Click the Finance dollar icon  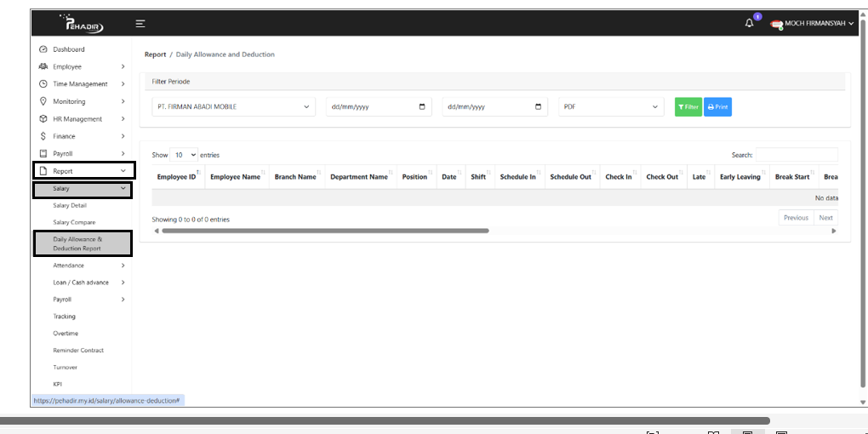(43, 136)
